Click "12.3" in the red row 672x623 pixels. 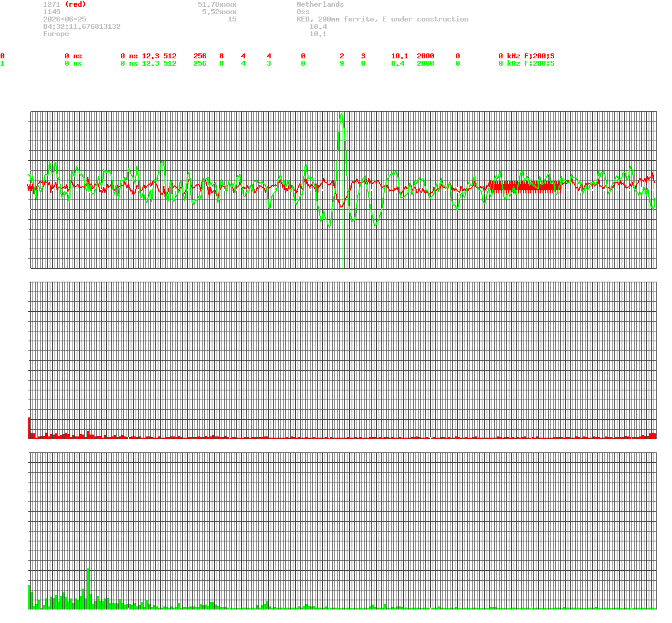coord(150,56)
